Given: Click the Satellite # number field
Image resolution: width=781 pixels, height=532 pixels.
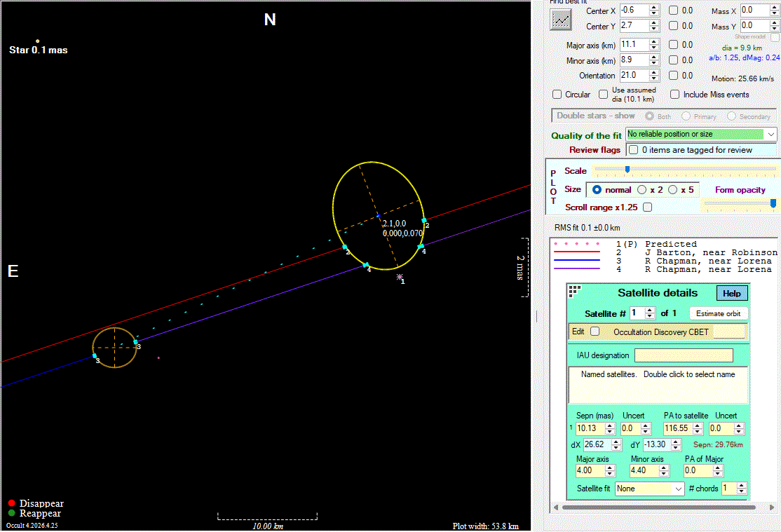Looking at the screenshot, I should (637, 313).
